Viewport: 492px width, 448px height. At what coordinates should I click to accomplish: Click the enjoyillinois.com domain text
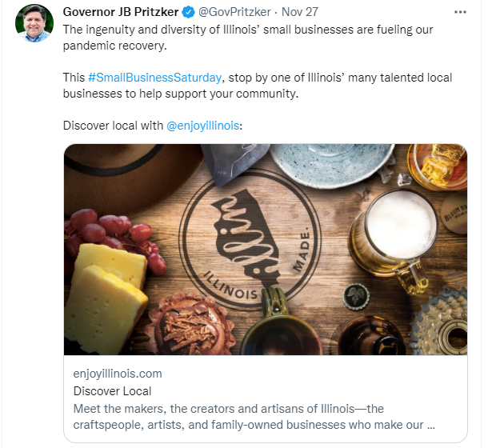click(x=117, y=374)
